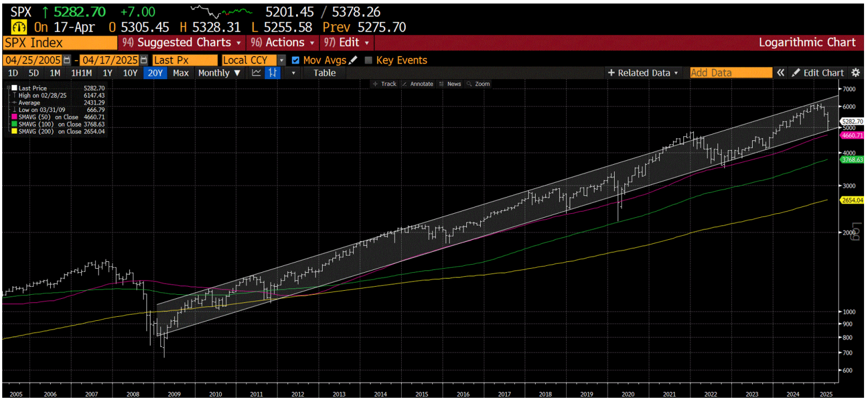Open chart settings via the gear icon
The image size is (868, 400).
[x=856, y=72]
